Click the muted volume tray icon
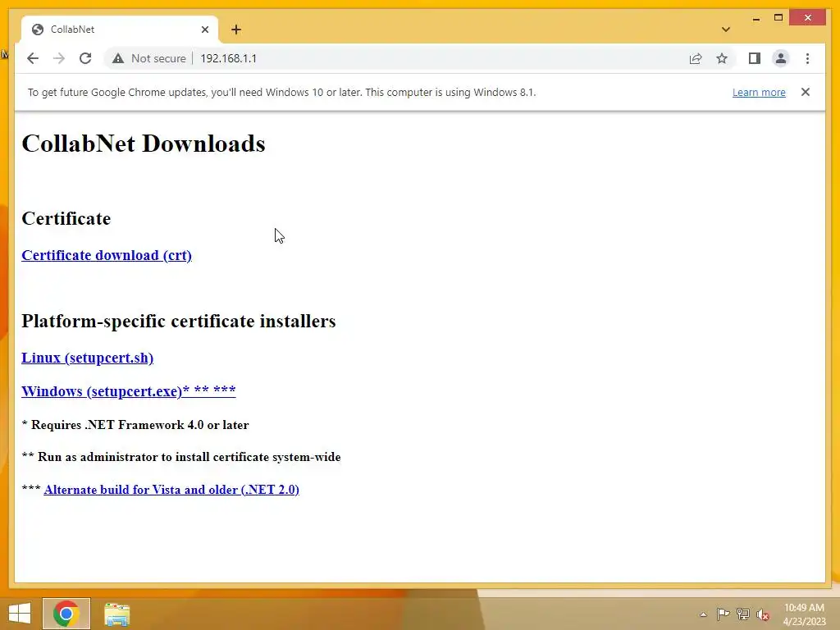Image resolution: width=840 pixels, height=630 pixels. tap(763, 615)
